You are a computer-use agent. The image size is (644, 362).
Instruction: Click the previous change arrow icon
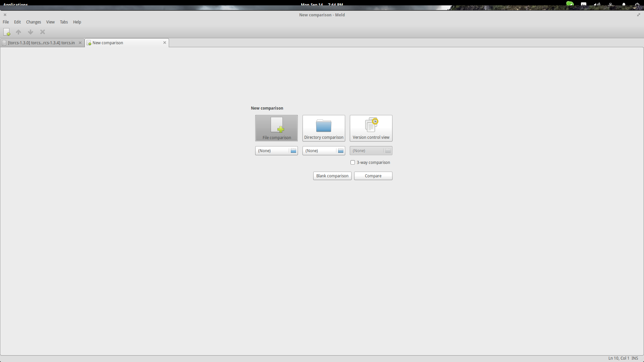coord(18,32)
